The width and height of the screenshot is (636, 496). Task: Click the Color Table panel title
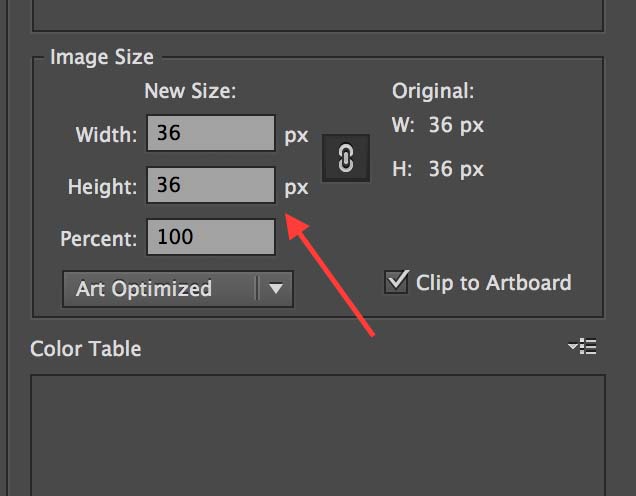point(86,349)
